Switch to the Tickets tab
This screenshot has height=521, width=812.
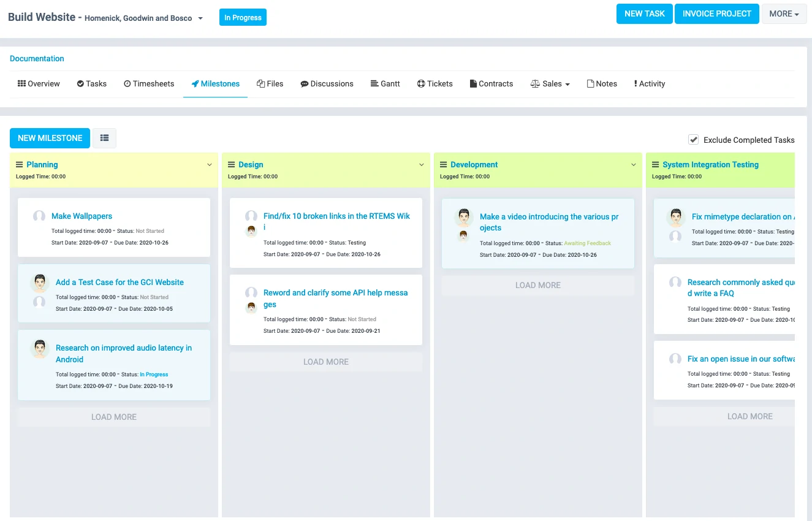point(435,83)
